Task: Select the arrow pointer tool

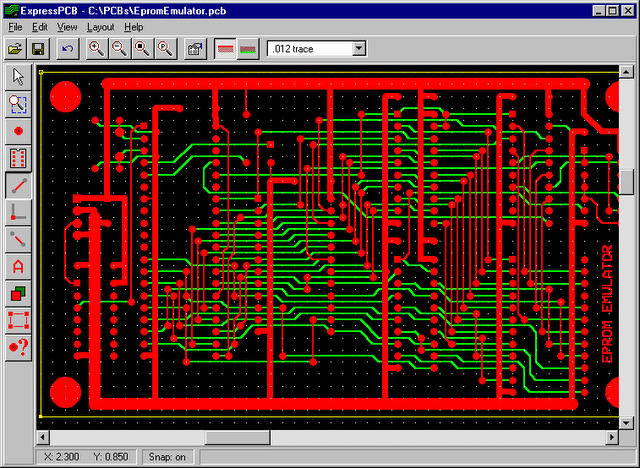Action: tap(18, 77)
